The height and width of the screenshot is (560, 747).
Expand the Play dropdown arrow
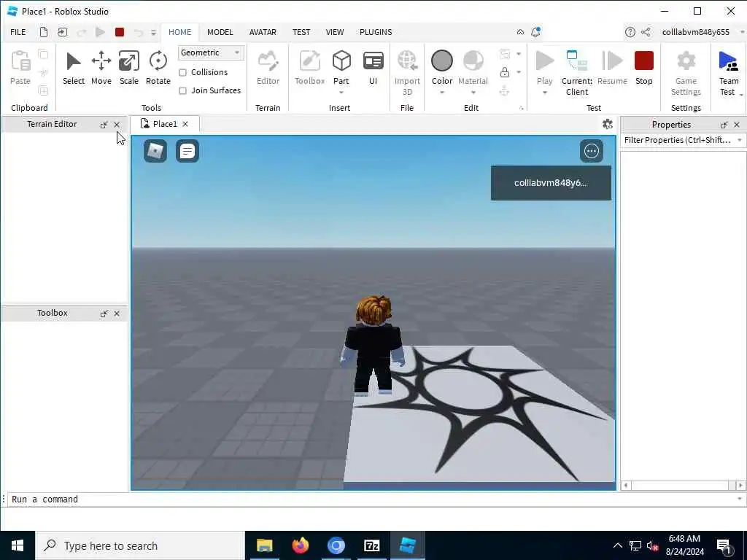(544, 93)
